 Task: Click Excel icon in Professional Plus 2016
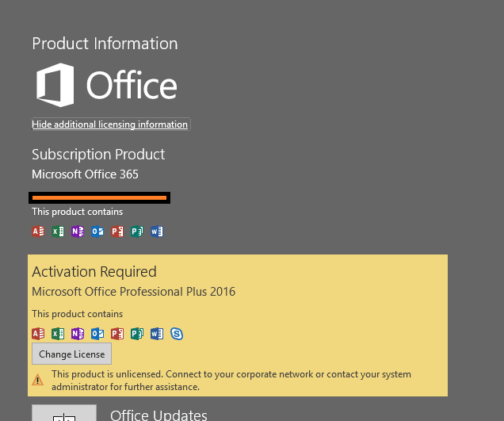point(58,334)
